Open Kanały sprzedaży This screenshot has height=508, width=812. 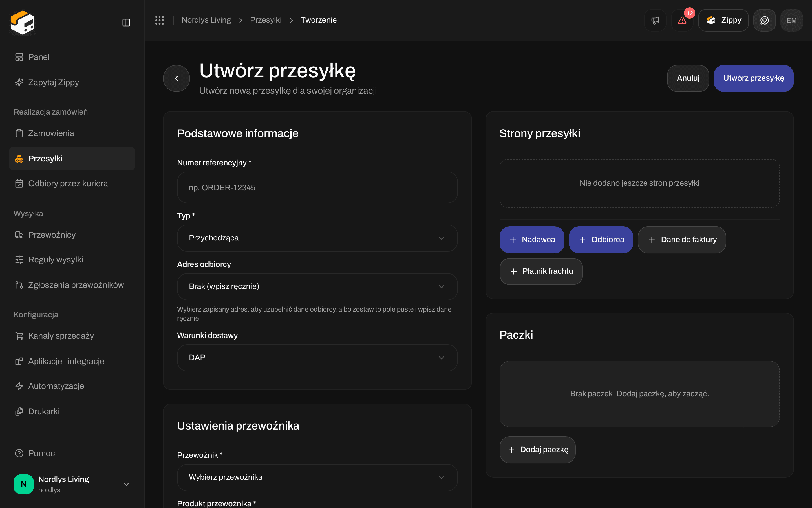(72, 336)
